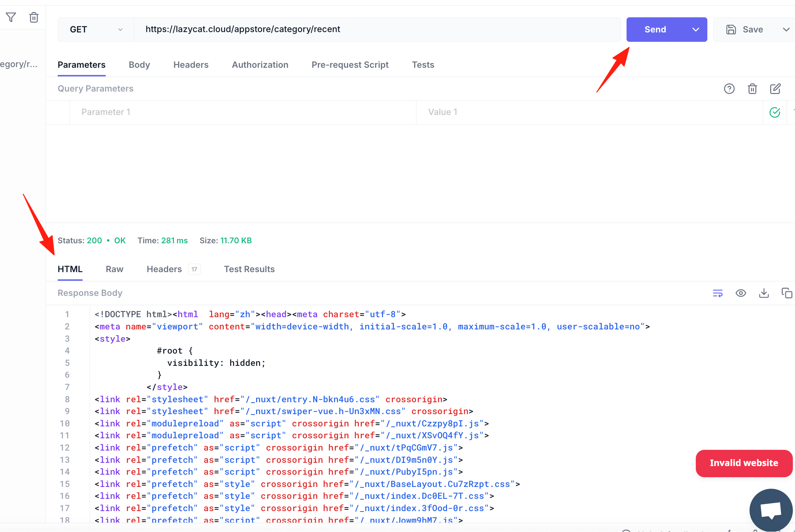Switch to the Authorization tab
Viewport: 795px width, 532px height.
(260, 65)
